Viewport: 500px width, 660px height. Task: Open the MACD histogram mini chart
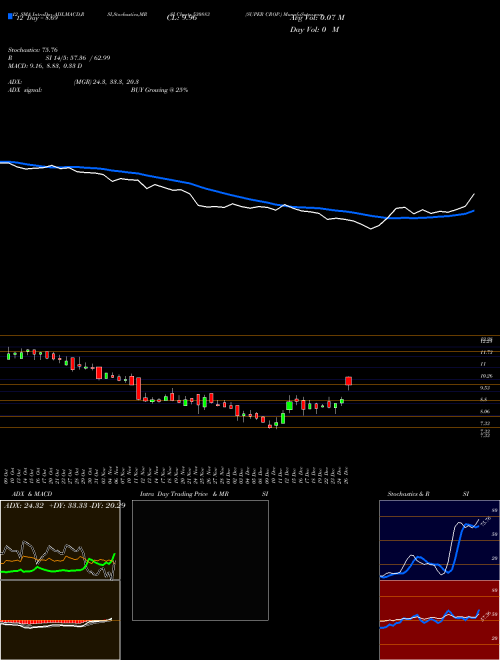point(60,620)
